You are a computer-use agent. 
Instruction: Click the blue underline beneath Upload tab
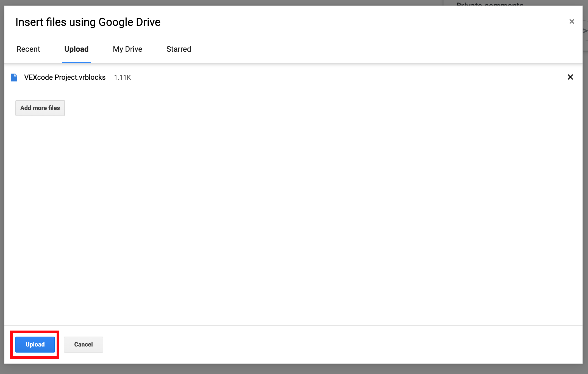pos(76,62)
